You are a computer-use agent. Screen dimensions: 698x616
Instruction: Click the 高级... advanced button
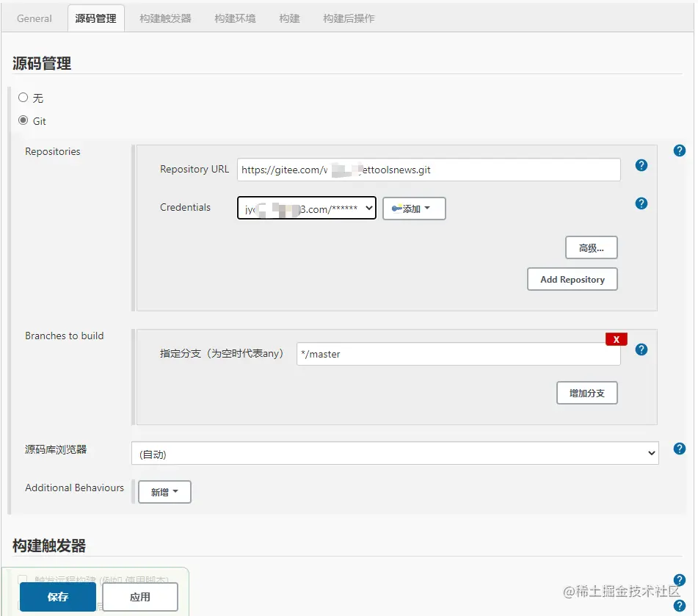coord(592,247)
